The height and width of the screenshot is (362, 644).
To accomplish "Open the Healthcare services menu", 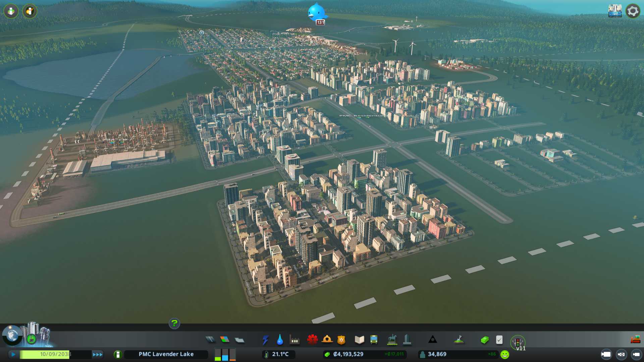I will click(312, 340).
